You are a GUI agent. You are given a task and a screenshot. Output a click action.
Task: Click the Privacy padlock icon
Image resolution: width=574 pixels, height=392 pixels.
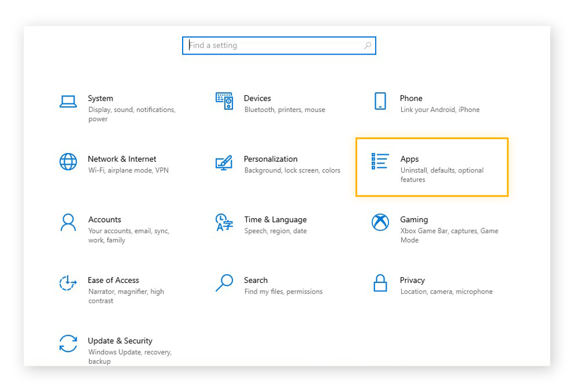click(380, 283)
